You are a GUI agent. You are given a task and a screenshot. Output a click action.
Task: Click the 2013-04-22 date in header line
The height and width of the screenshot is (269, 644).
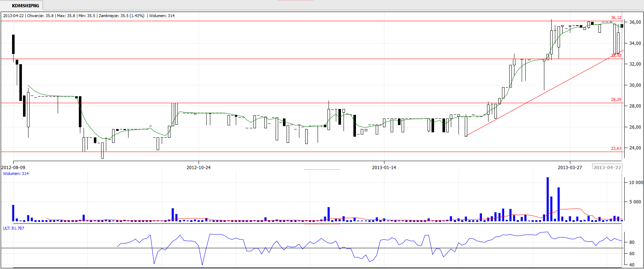click(x=14, y=16)
